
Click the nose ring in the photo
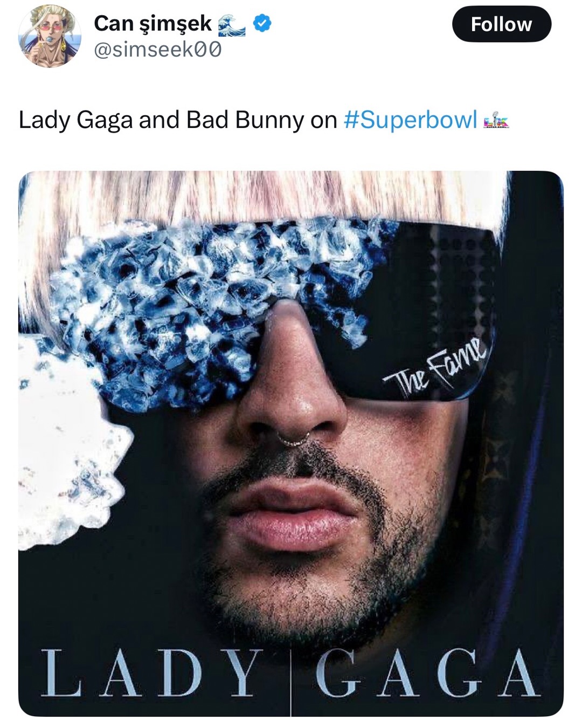(x=294, y=439)
